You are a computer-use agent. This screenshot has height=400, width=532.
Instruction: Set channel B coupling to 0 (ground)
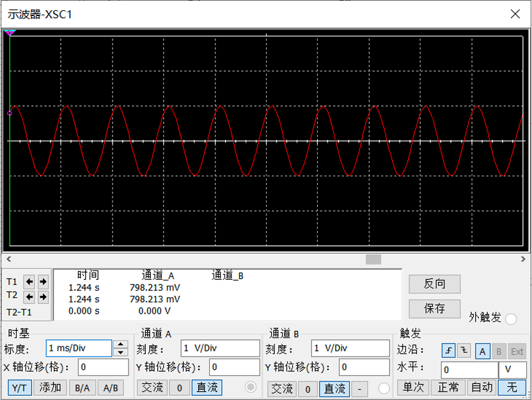coord(308,388)
